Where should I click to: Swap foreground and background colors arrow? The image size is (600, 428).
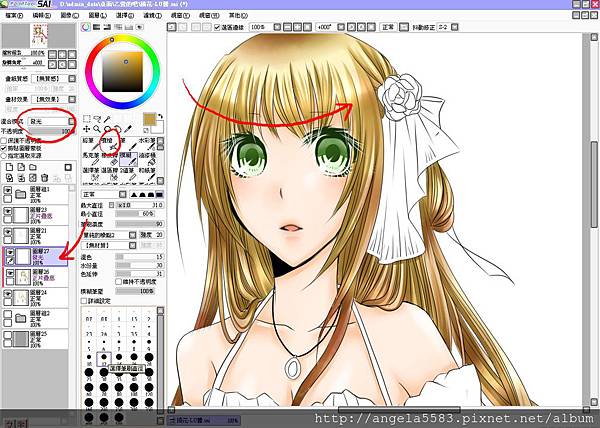pyautogui.click(x=161, y=116)
